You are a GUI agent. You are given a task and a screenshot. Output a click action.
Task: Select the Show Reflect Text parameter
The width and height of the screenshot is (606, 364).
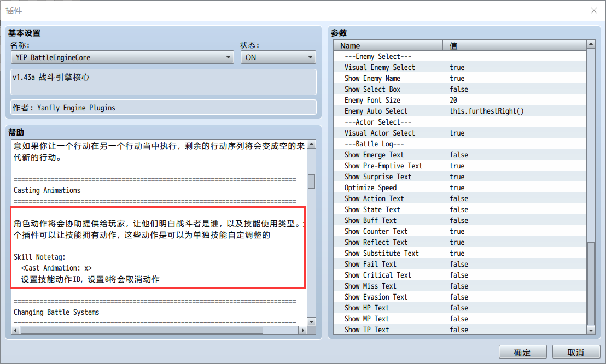pyautogui.click(x=460, y=242)
